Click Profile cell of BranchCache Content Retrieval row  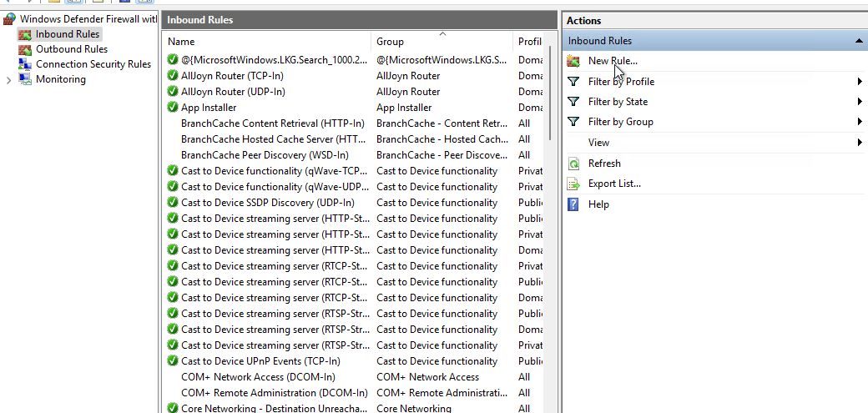[523, 123]
